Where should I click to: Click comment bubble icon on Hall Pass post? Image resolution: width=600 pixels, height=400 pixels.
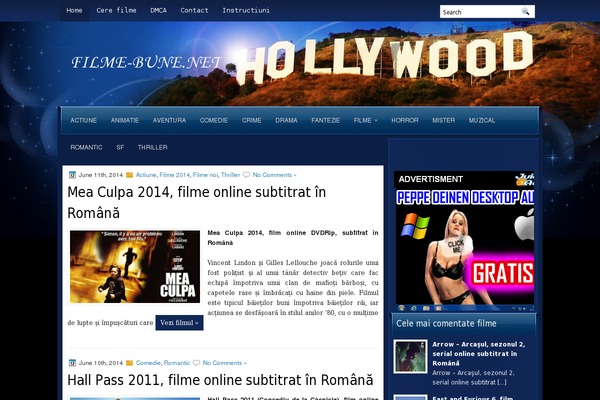tap(196, 362)
